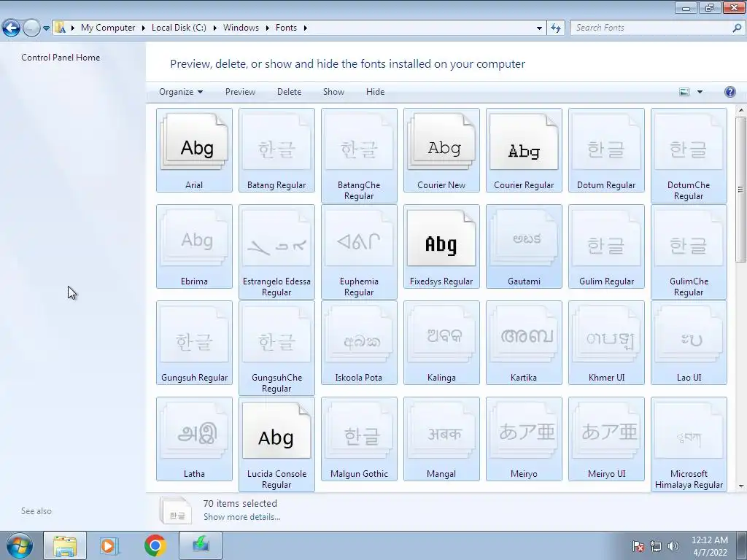Select the Malgun Gothic font
The image size is (747, 560).
pyautogui.click(x=359, y=439)
